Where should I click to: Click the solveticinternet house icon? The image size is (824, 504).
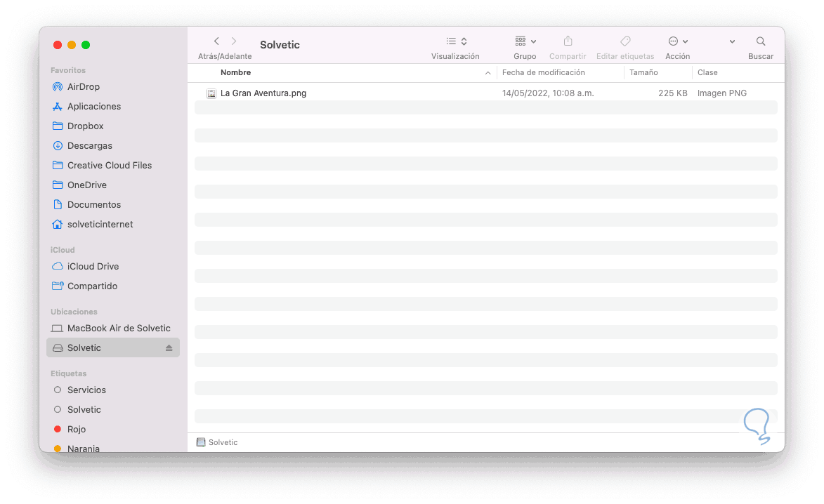[58, 224]
